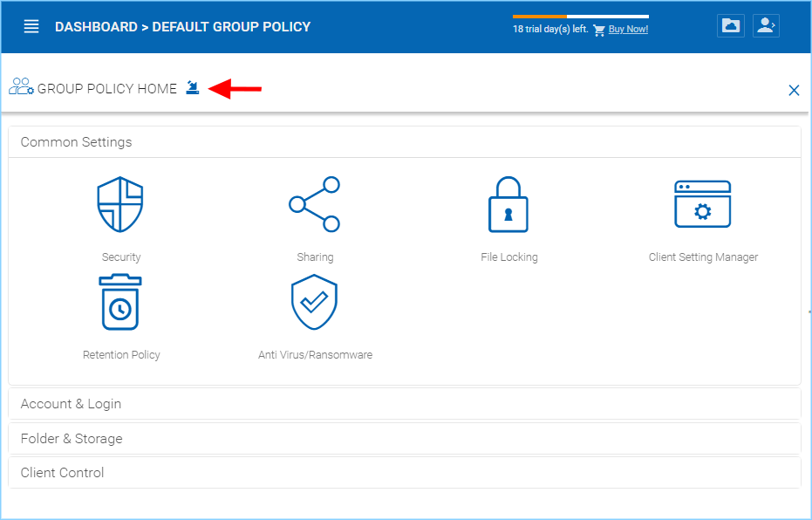Click the Security label
This screenshot has width=812, height=520.
(x=121, y=257)
